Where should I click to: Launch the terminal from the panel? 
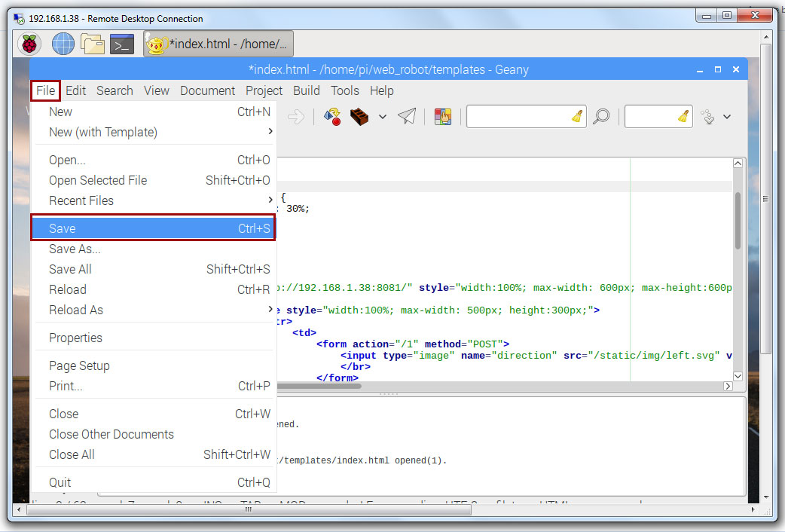click(x=122, y=44)
